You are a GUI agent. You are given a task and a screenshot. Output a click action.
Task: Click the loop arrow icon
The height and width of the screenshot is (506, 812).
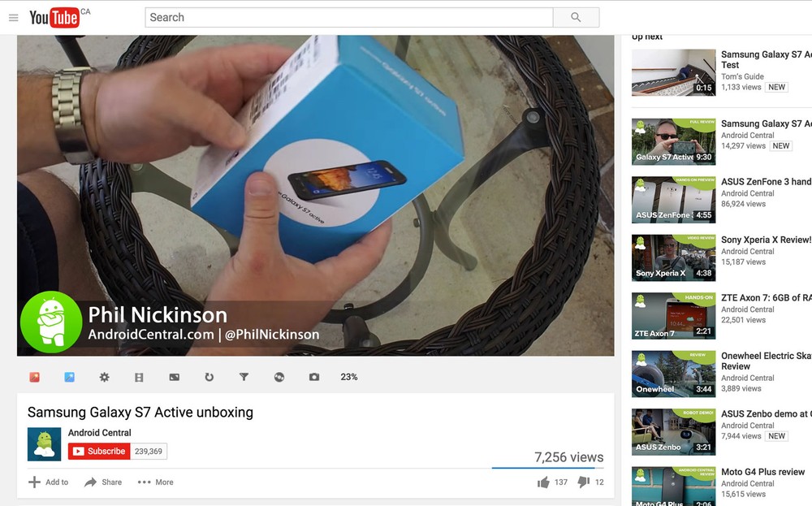pos(209,377)
